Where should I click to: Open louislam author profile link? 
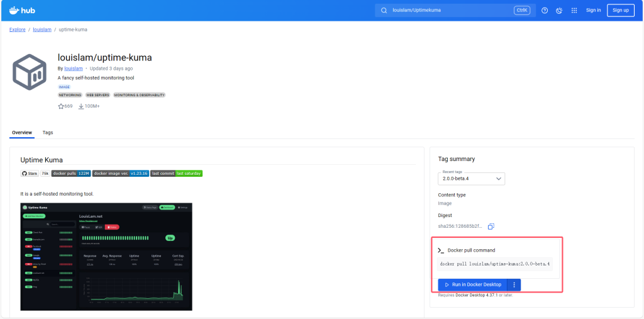(74, 69)
